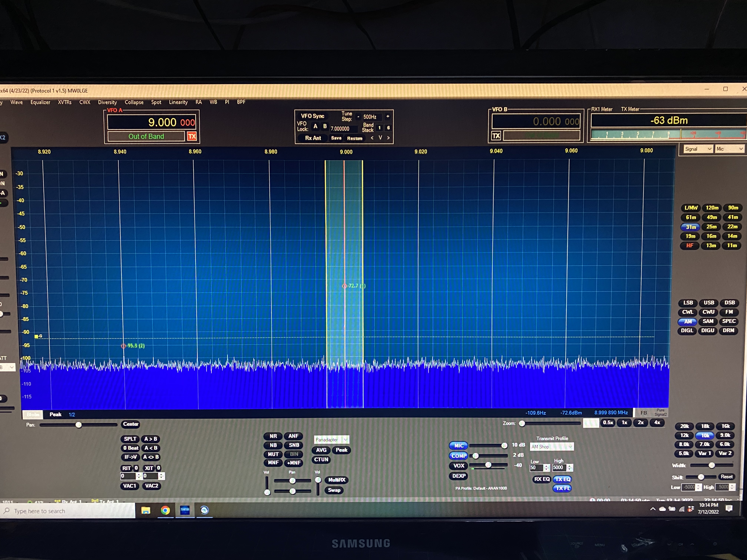Toggle ANF auto notch filter
Image resolution: width=747 pixels, height=560 pixels.
293,436
